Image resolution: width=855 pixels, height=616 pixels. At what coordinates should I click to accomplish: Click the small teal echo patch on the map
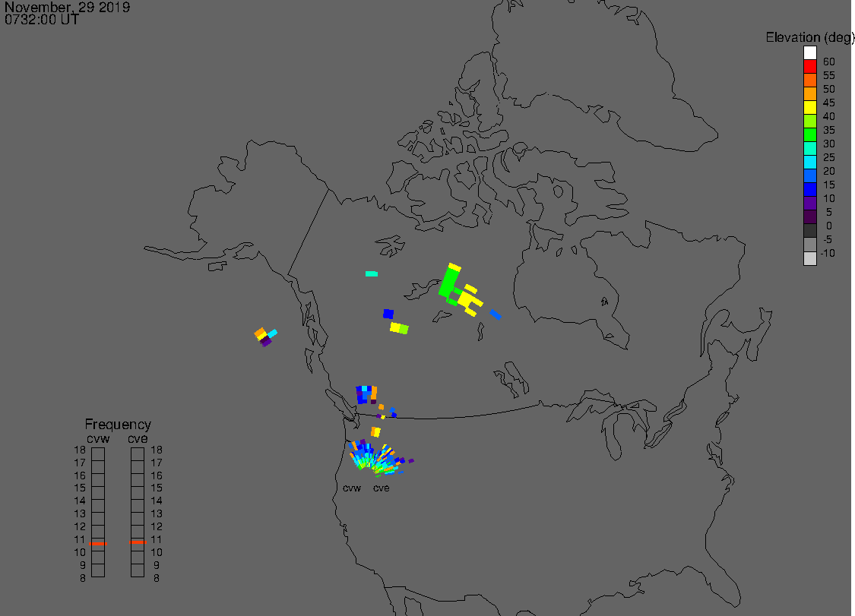point(372,273)
